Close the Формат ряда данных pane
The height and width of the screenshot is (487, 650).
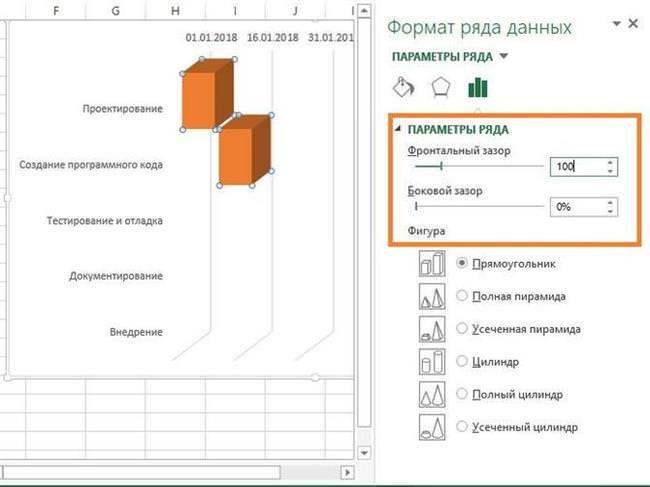click(x=633, y=24)
